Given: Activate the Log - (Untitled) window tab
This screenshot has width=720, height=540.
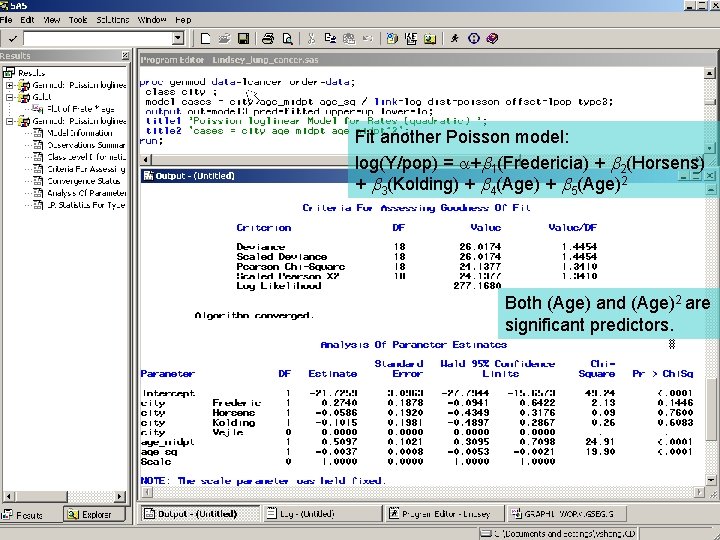Looking at the screenshot, I should 322,513.
